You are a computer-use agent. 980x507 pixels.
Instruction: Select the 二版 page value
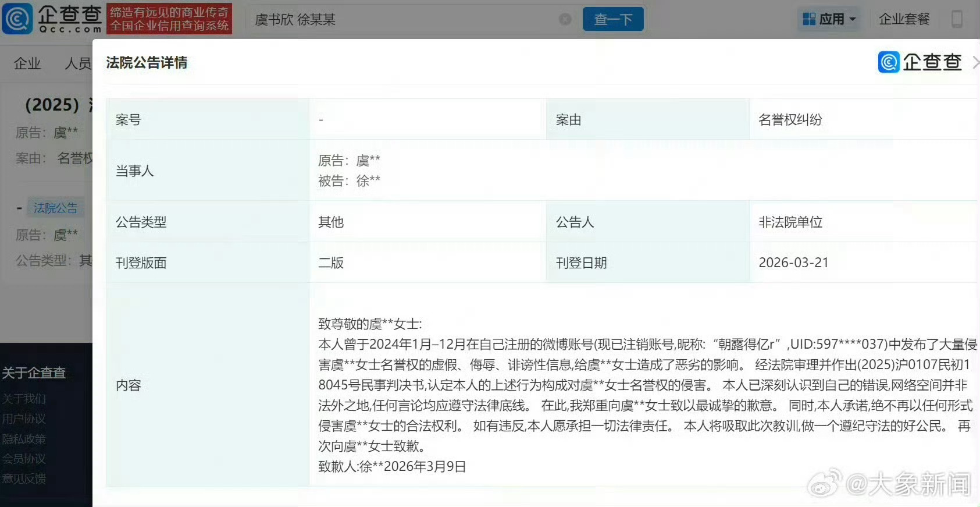click(331, 263)
